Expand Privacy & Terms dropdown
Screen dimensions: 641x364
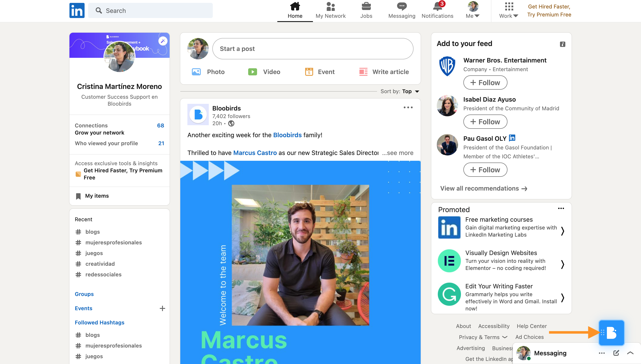point(483,337)
